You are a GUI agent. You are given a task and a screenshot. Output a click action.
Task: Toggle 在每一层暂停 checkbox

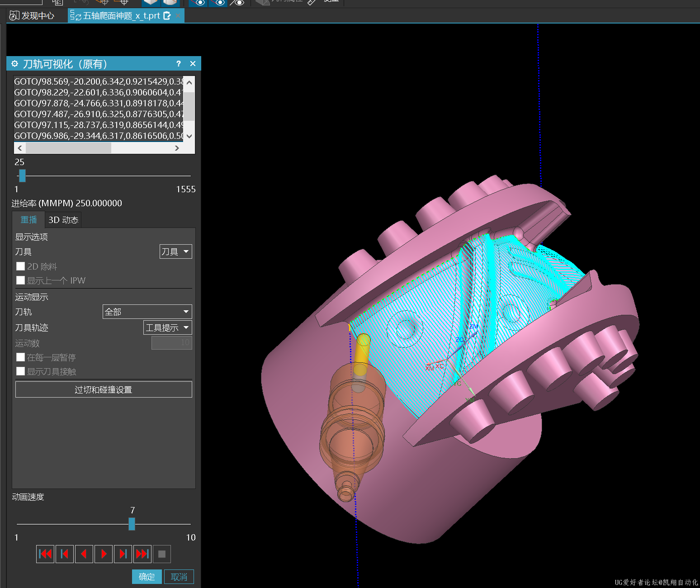(20, 357)
